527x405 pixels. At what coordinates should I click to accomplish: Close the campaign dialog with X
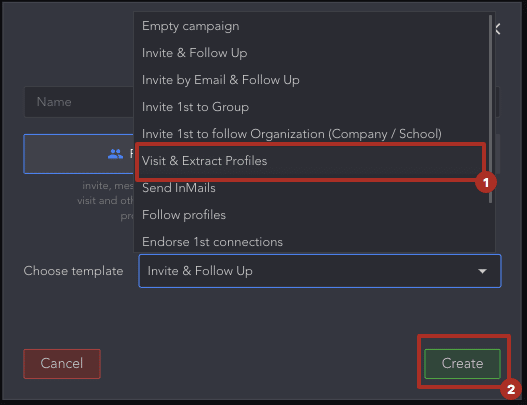[498, 29]
